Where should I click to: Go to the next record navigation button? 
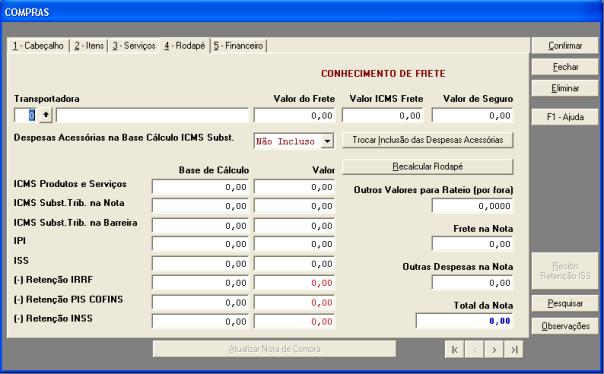coord(494,349)
